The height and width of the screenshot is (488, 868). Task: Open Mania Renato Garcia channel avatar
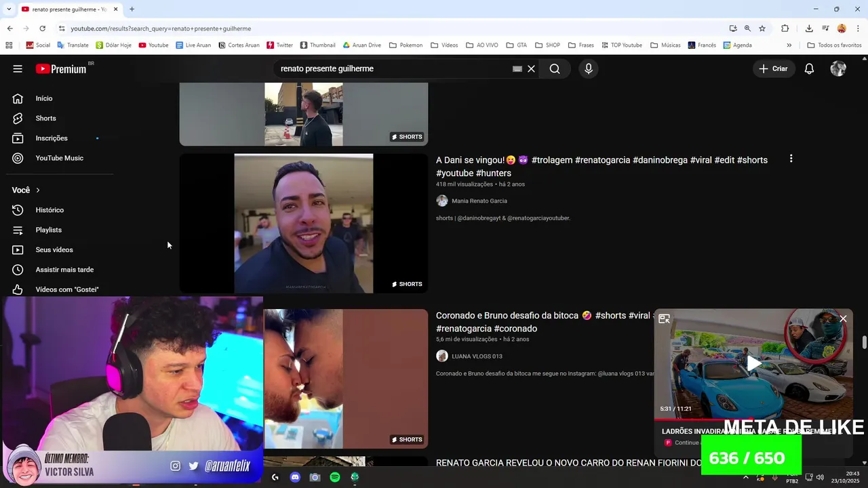(442, 201)
